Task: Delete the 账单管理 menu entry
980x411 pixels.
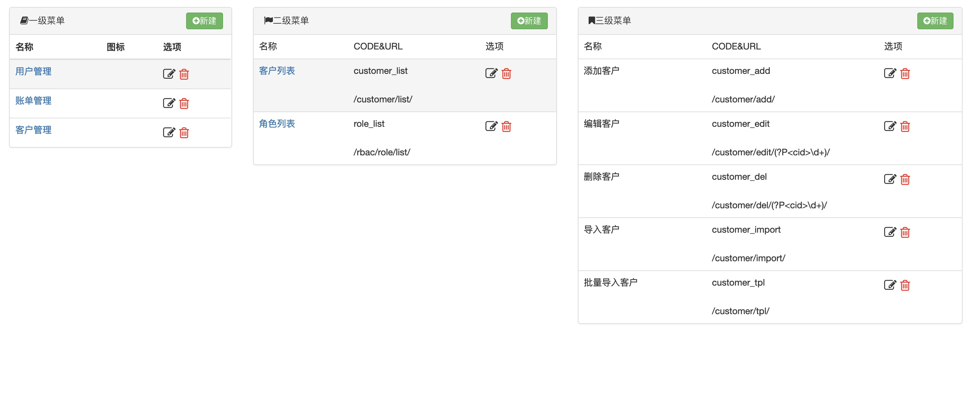Action: 184,103
